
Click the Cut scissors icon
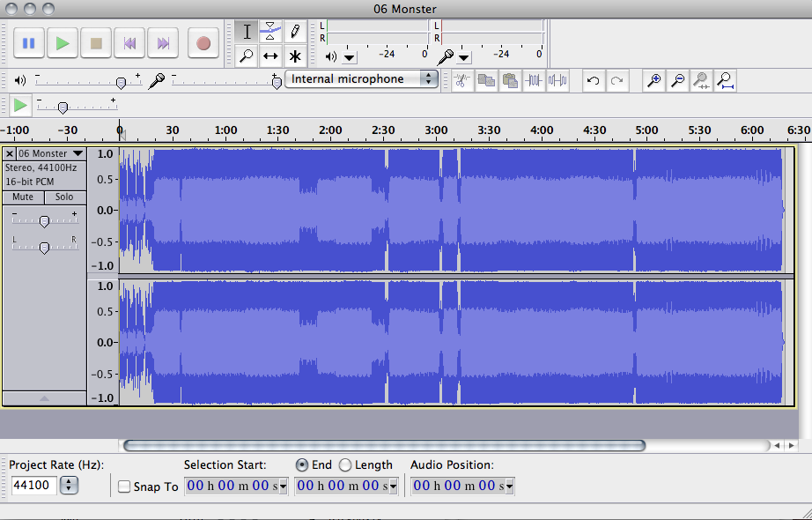pos(462,80)
